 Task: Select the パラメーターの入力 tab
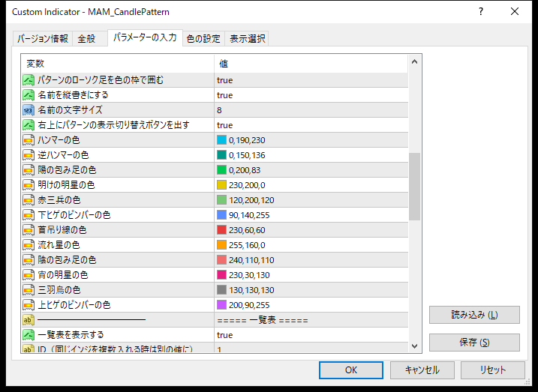[x=145, y=37]
